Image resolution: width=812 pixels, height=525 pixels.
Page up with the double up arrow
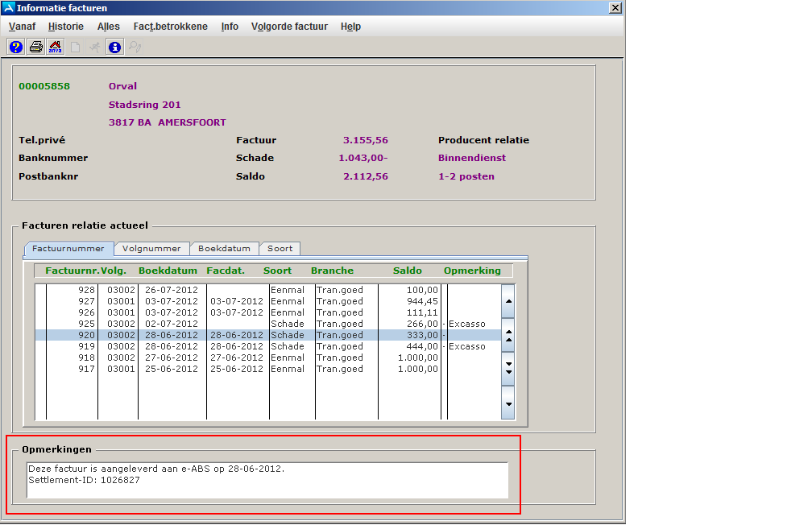(508, 335)
